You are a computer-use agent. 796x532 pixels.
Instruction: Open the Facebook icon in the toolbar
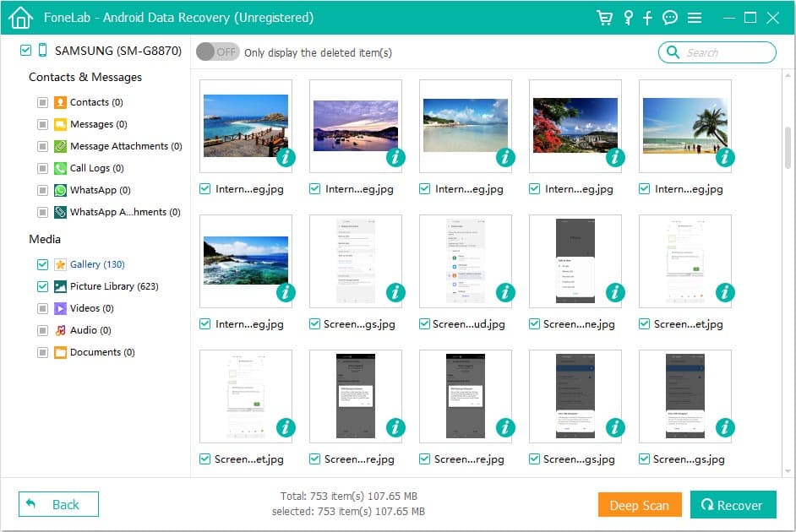point(647,17)
